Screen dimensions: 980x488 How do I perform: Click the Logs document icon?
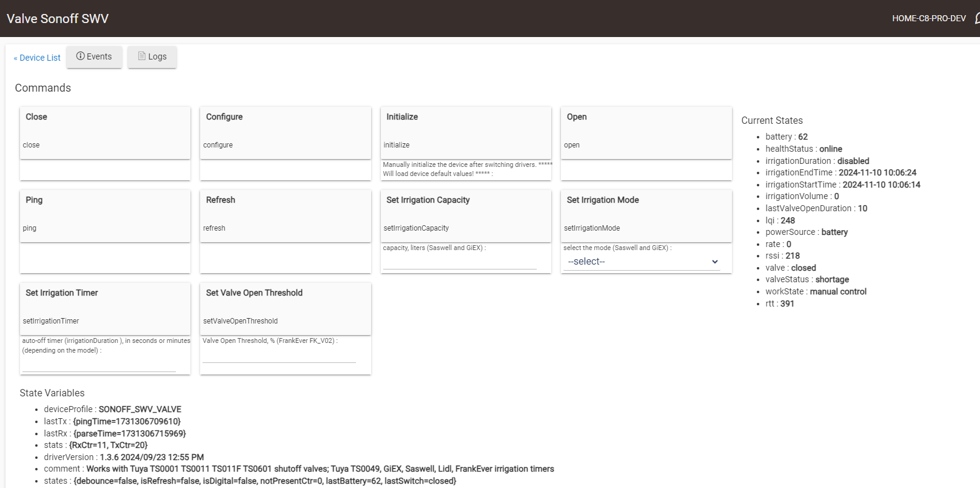click(x=142, y=56)
